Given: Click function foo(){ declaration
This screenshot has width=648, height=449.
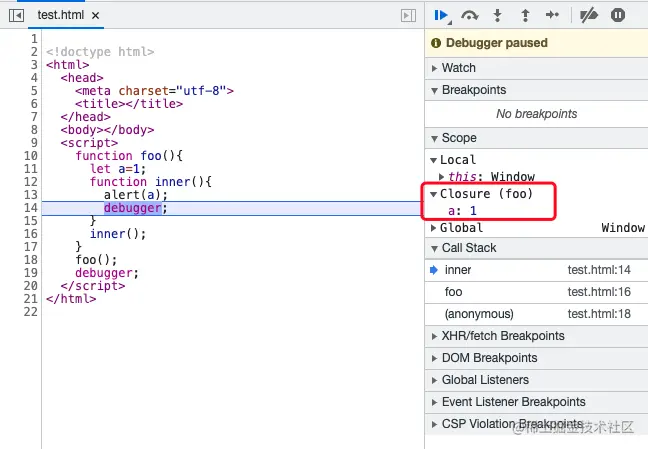Looking at the screenshot, I should pyautogui.click(x=129, y=156).
